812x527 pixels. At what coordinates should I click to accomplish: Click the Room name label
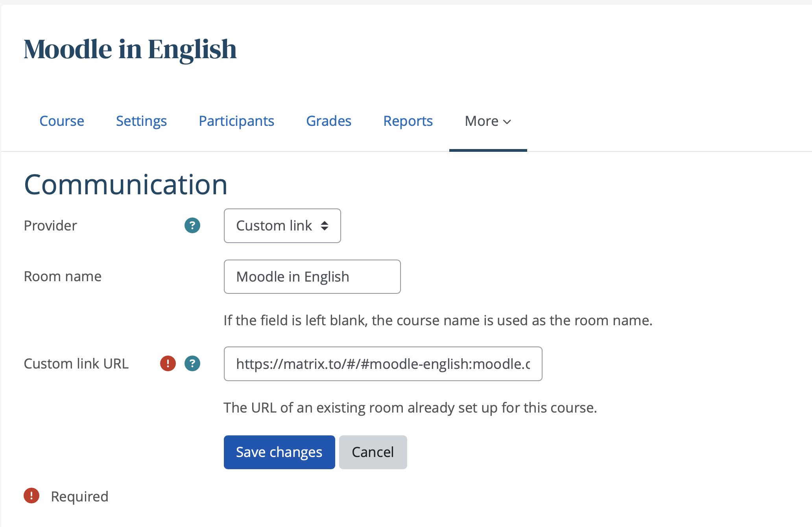pos(63,276)
